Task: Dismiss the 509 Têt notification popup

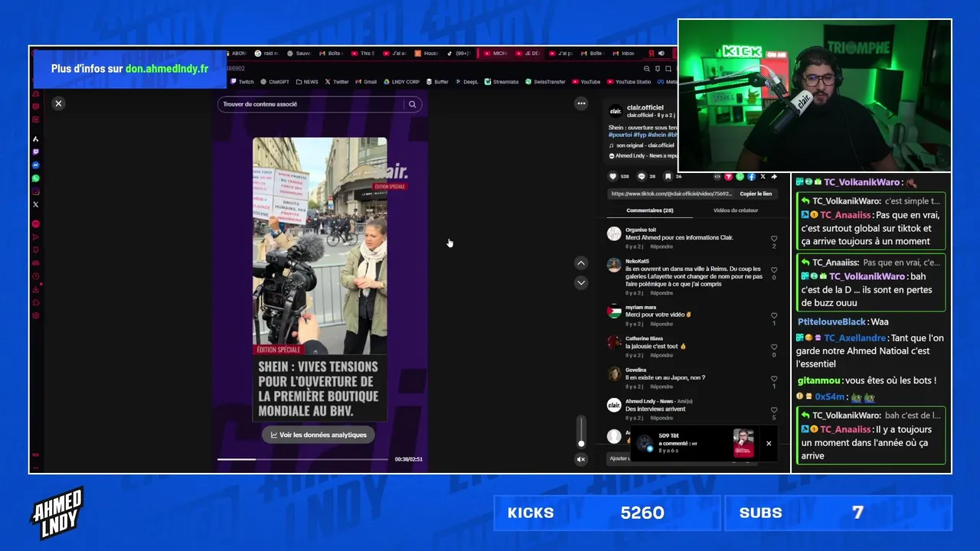Action: (x=769, y=443)
